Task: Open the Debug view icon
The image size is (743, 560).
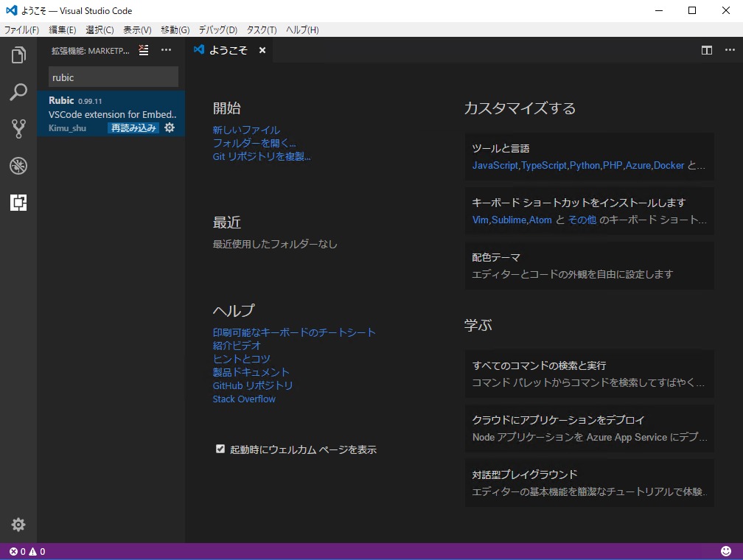Action: [x=18, y=166]
